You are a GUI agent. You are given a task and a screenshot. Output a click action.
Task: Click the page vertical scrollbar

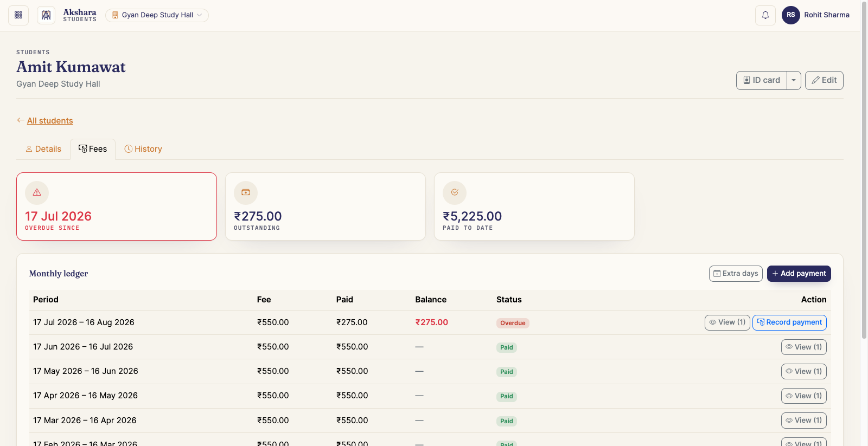[x=864, y=169]
